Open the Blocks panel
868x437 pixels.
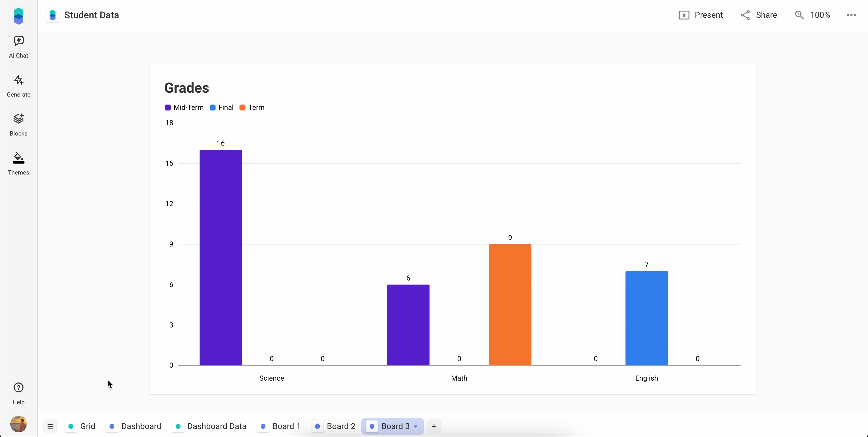pyautogui.click(x=18, y=124)
